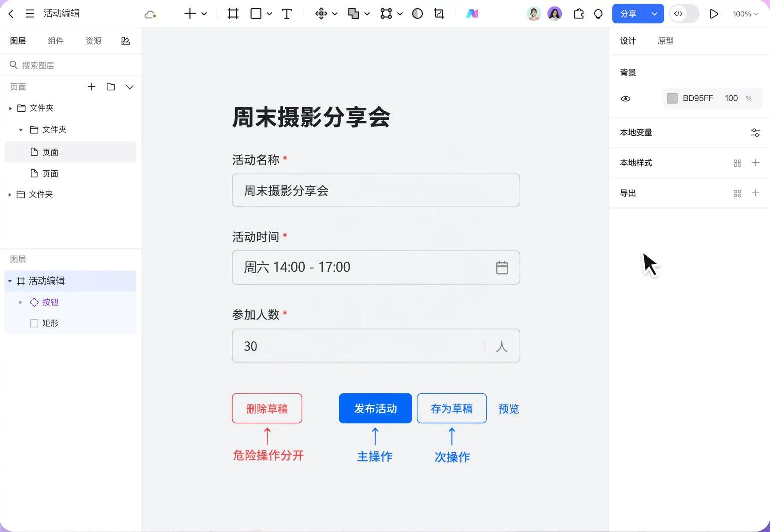
Task: Open the hamburger main menu
Action: 30,14
